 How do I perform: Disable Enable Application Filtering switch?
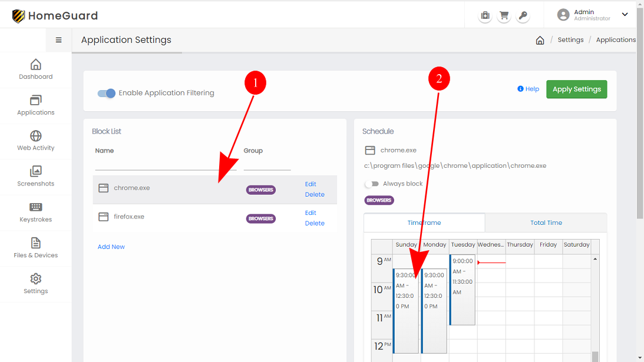coord(107,93)
